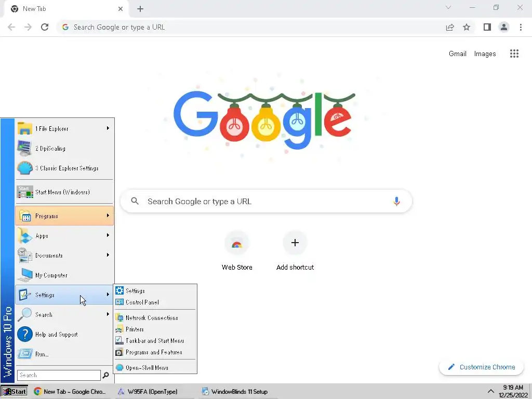Click the Programs folder icon
The height and width of the screenshot is (399, 532).
click(x=25, y=216)
